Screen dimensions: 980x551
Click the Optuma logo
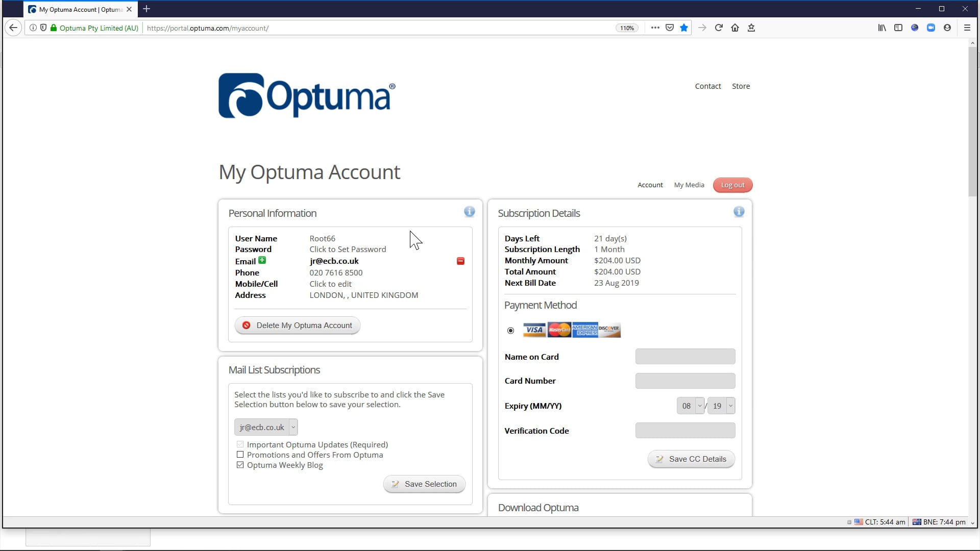tap(307, 96)
